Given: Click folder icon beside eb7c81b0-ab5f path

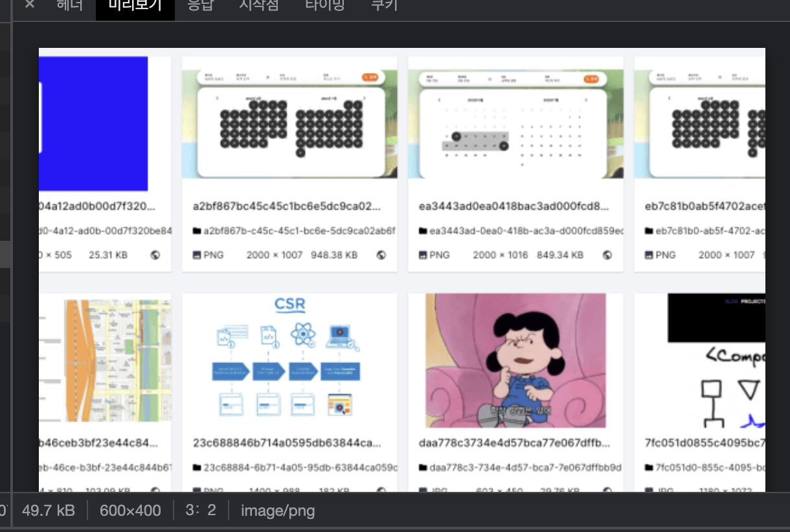Looking at the screenshot, I should click(649, 231).
